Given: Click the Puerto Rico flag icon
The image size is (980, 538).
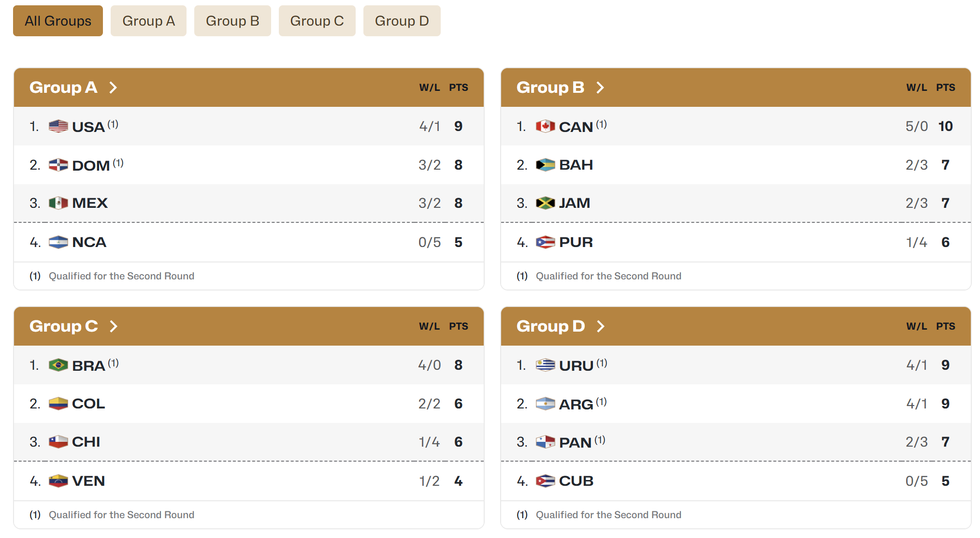Looking at the screenshot, I should point(545,242).
